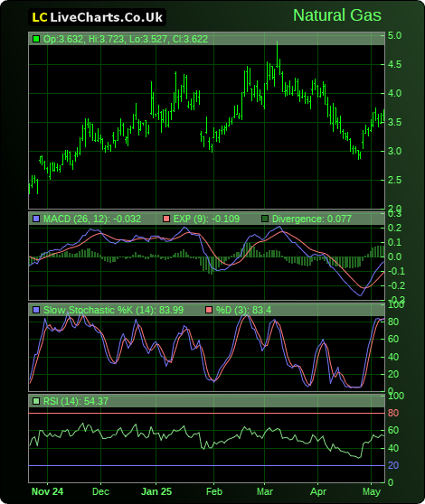Click the Nov 24 date axis label

(47, 491)
